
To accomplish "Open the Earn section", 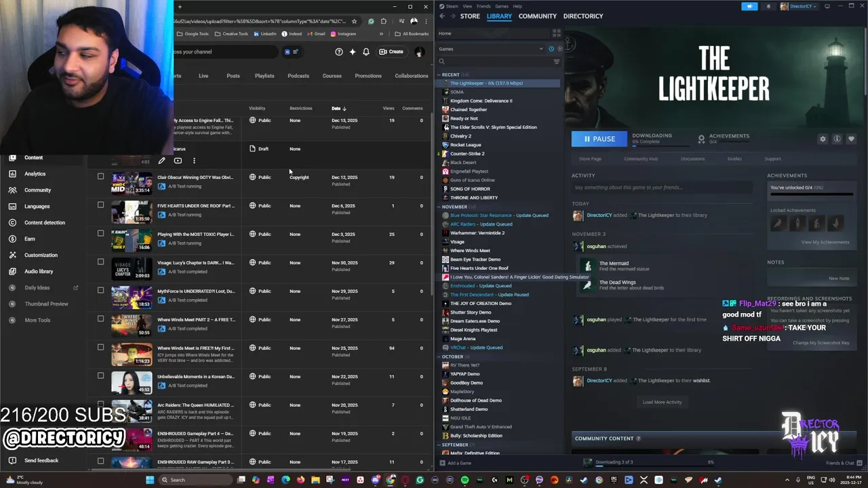I will coord(30,239).
